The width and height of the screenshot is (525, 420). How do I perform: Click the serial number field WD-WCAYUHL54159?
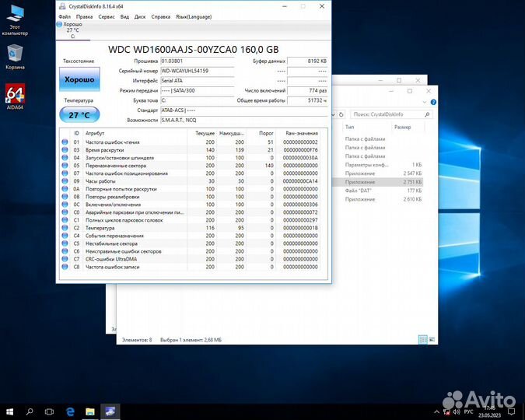[x=197, y=71]
